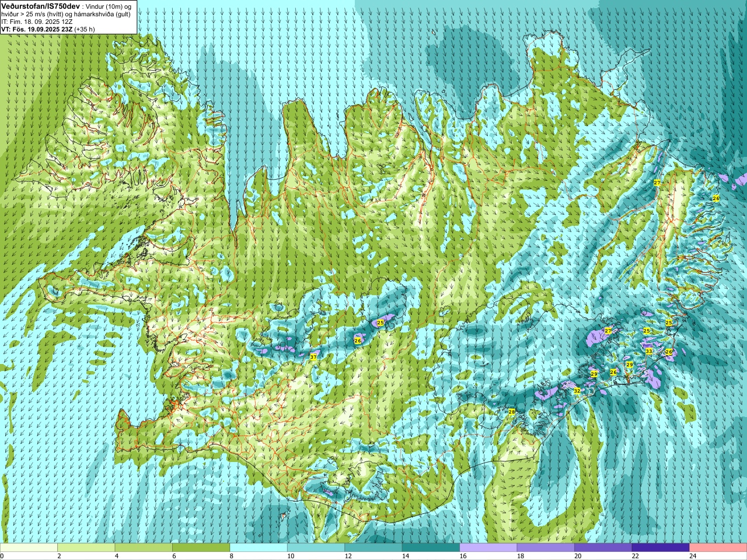Click the yellow gust label 32
This screenshot has width=747, height=560.
577,391
